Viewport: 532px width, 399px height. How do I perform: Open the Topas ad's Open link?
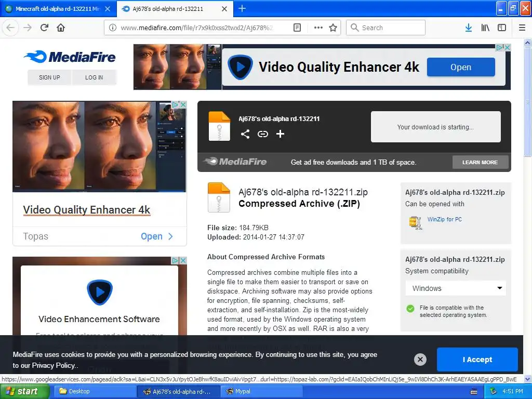[157, 236]
